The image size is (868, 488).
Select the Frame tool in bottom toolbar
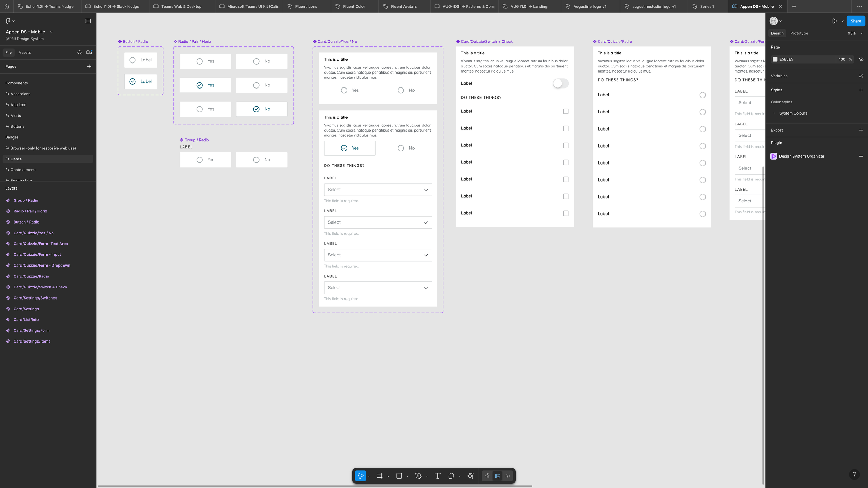tap(379, 476)
